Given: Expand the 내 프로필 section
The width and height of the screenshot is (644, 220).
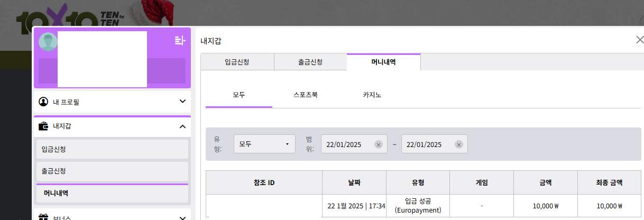Looking at the screenshot, I should (x=182, y=101).
